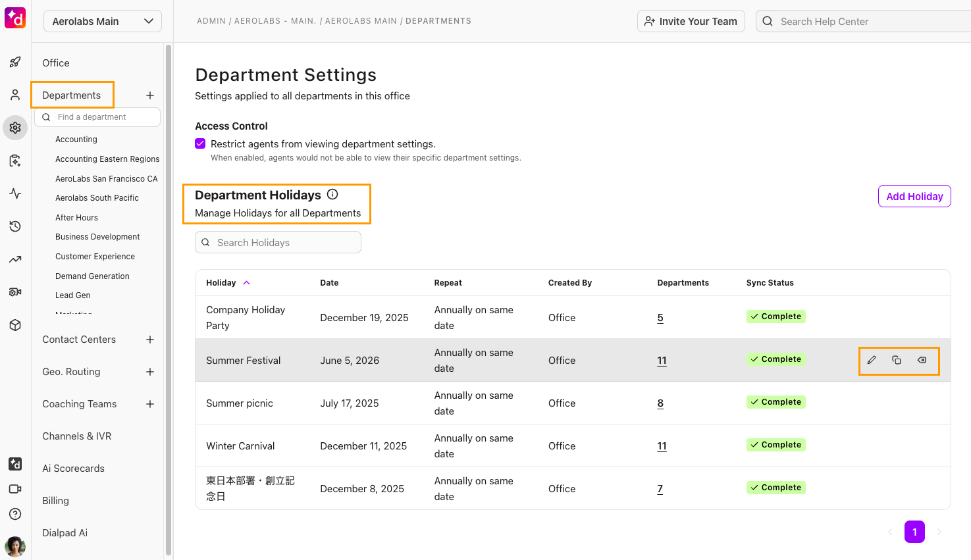This screenshot has width=971, height=560.
Task: Delete the Summer Festival holiday
Action: pyautogui.click(x=922, y=360)
